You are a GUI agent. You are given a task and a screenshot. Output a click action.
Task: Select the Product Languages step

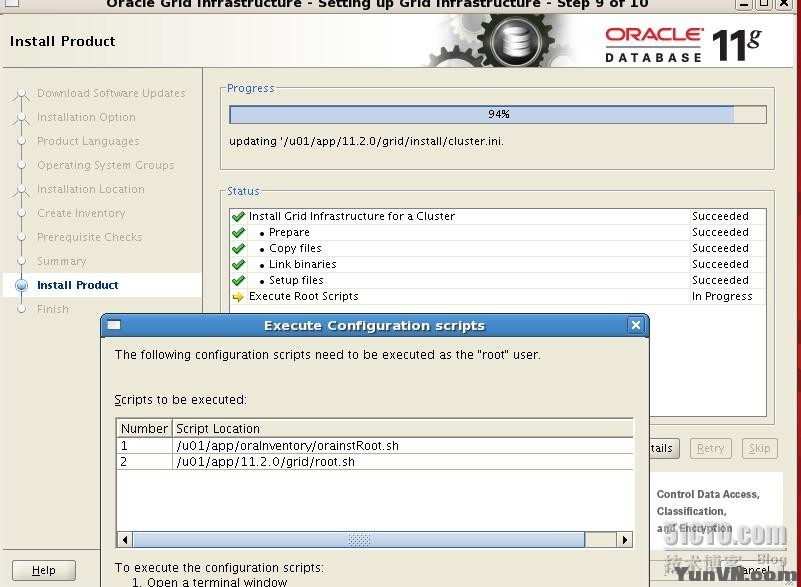point(88,141)
